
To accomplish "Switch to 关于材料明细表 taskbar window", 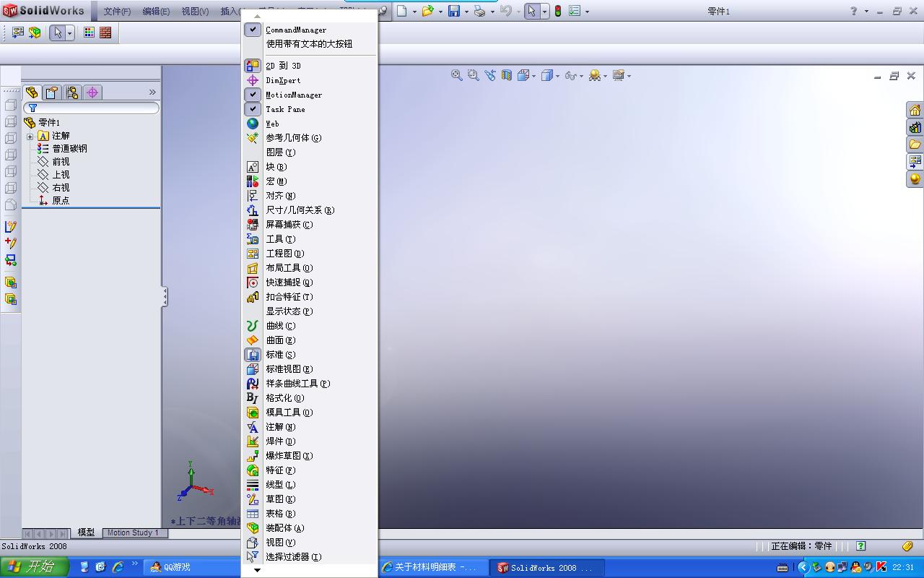I will tap(432, 568).
